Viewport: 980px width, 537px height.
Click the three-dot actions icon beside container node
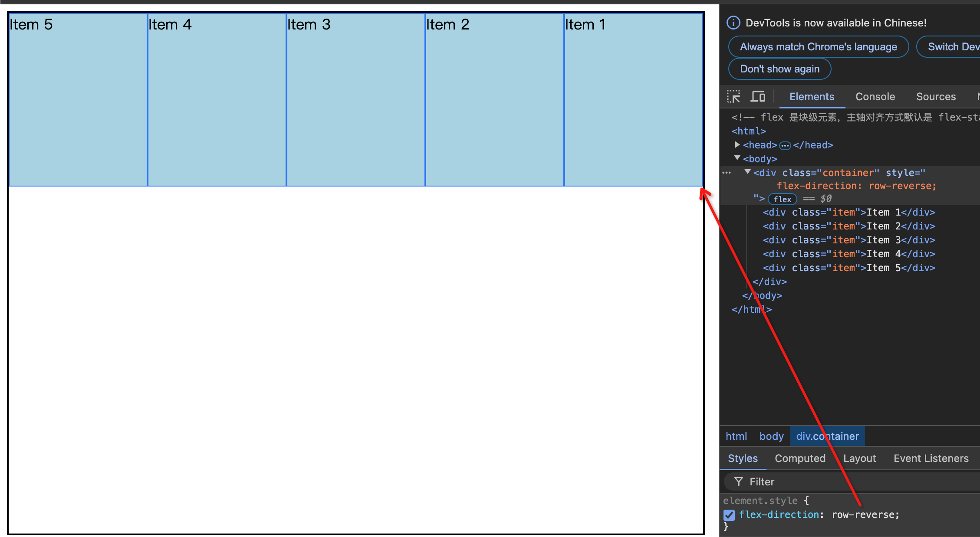[x=727, y=173]
